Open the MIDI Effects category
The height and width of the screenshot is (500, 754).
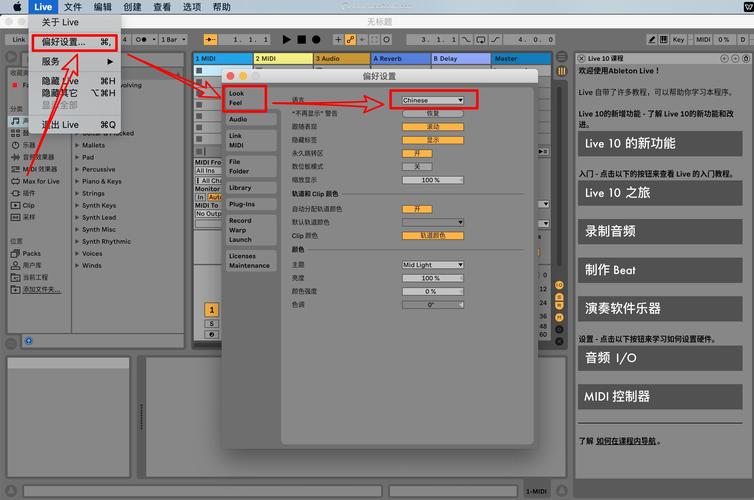34,169
